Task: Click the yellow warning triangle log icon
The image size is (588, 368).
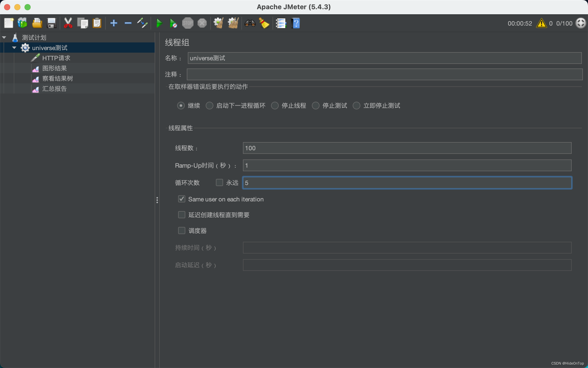Action: [x=541, y=23]
